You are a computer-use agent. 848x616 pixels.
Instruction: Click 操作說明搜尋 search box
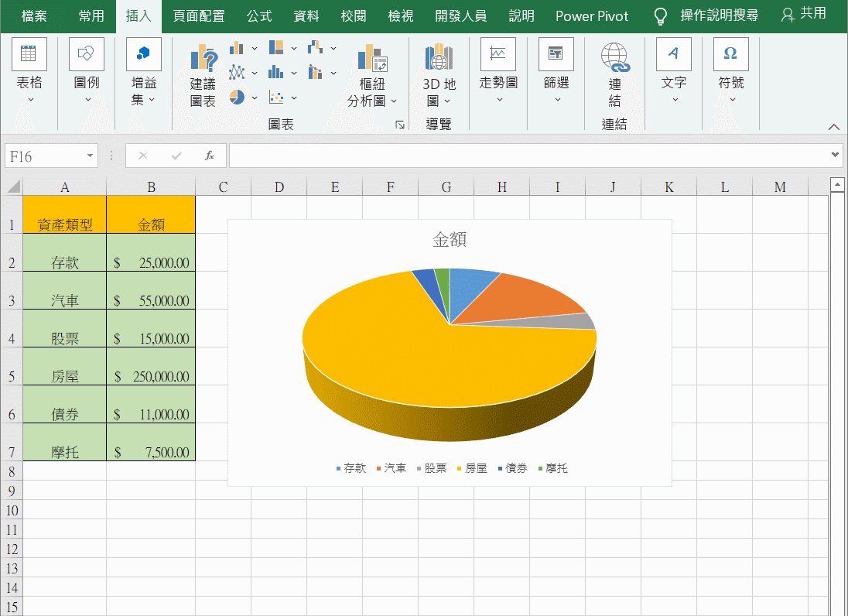pyautogui.click(x=719, y=15)
